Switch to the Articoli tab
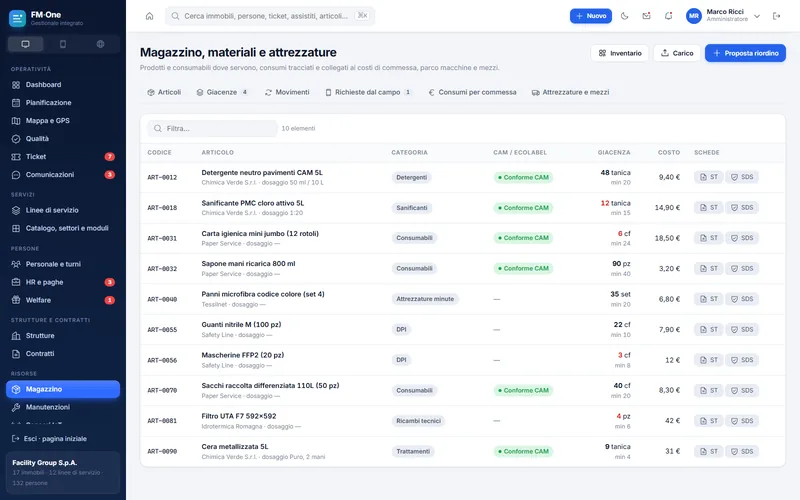800x500 pixels. coord(164,92)
